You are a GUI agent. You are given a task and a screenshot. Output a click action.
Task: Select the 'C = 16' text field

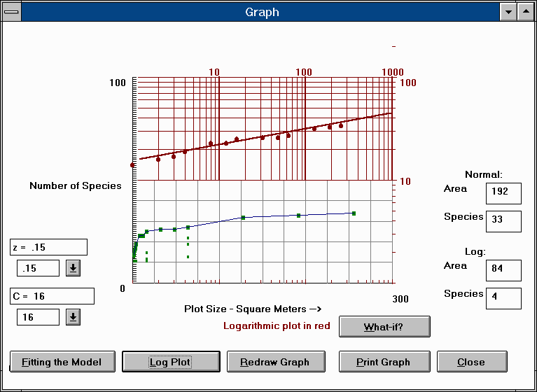tap(52, 296)
